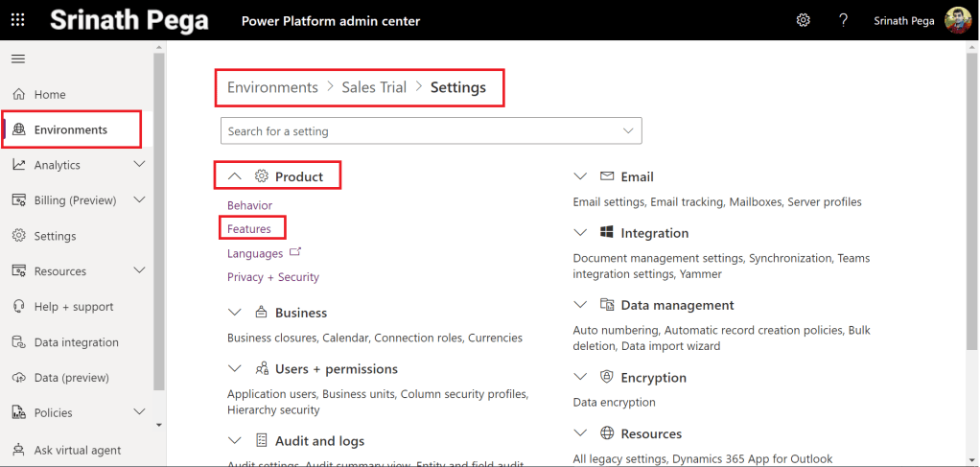Click the Help + support headset icon
The height and width of the screenshot is (467, 980).
pos(18,307)
